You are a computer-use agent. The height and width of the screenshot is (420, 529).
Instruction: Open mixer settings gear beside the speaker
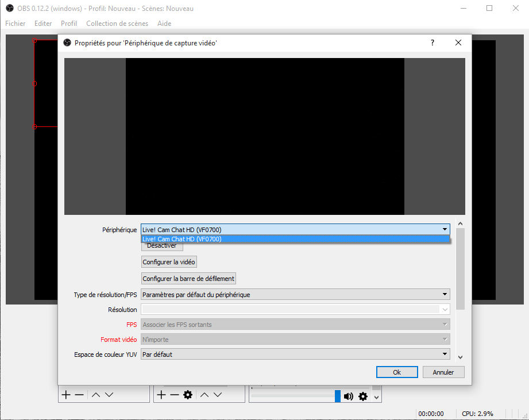point(362,396)
